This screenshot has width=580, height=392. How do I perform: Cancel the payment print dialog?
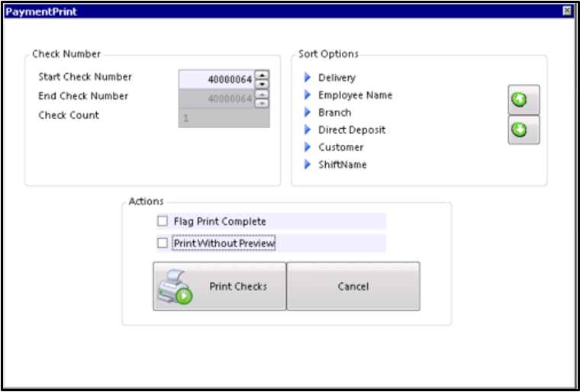tap(353, 286)
